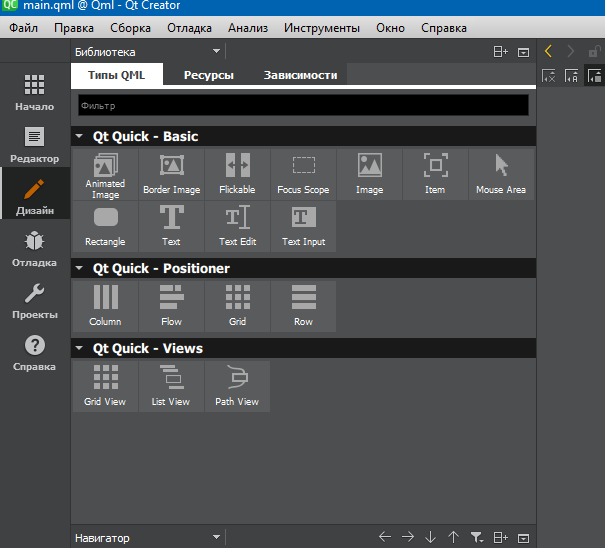The height and width of the screenshot is (548, 605).
Task: Open the Сборка menu
Action: click(131, 28)
